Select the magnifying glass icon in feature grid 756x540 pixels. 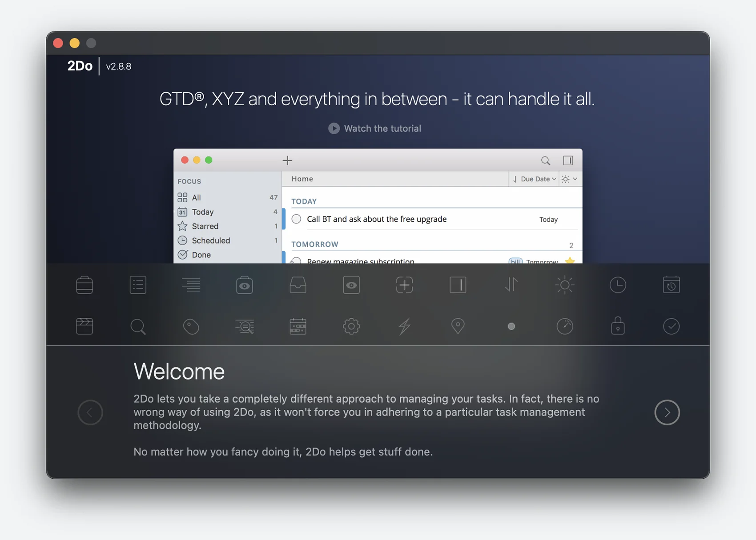[138, 327]
